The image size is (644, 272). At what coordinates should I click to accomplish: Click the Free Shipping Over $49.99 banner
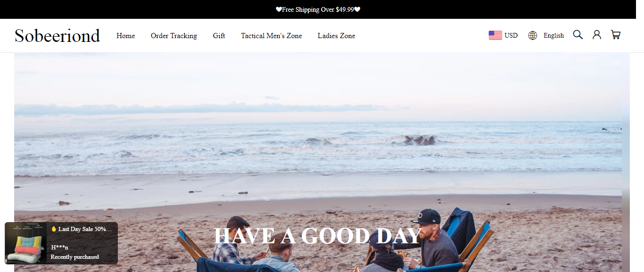[318, 9]
